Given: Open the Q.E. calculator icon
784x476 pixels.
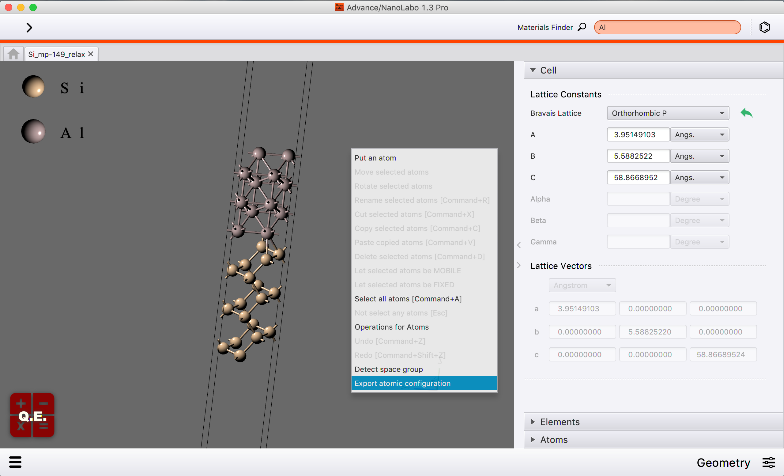Looking at the screenshot, I should click(x=32, y=415).
